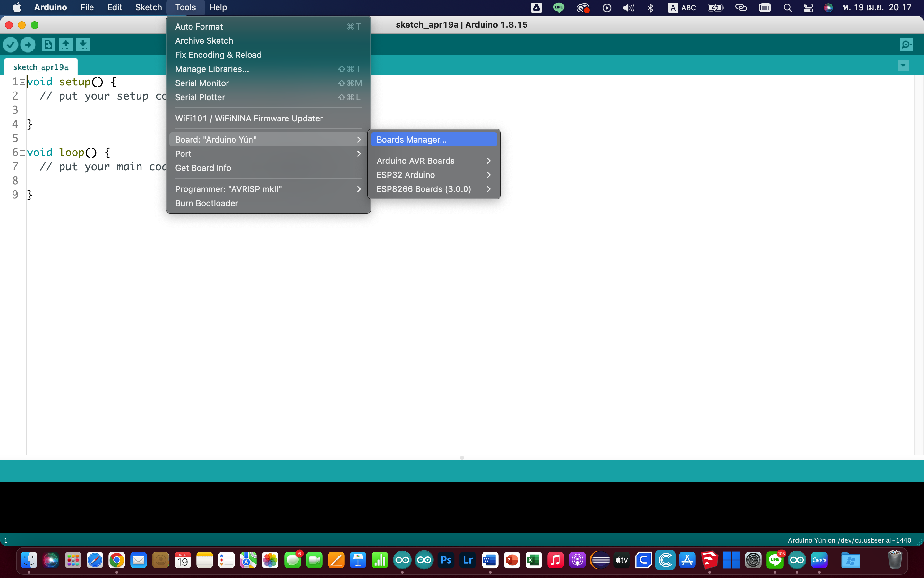Expand the Board: "Arduino Yún" submenu
Screen dimensions: 924x578
coord(268,140)
